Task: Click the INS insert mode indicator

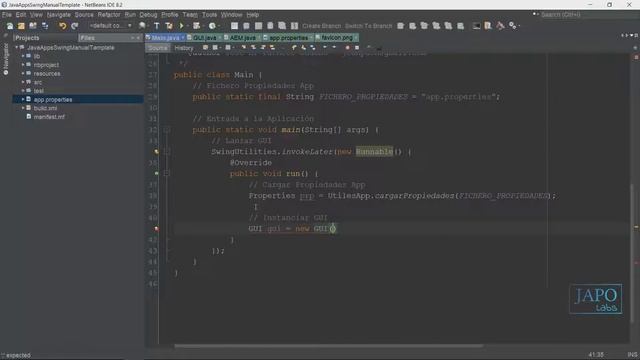Action: pos(632,355)
